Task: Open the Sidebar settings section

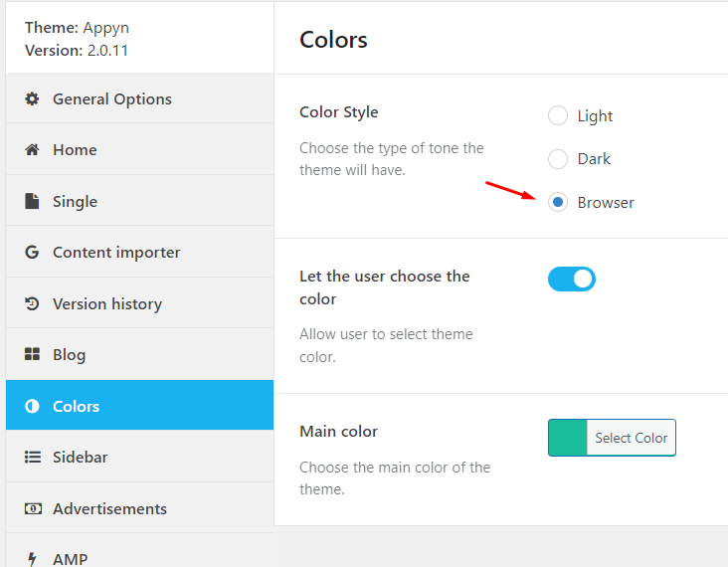Action: point(140,457)
